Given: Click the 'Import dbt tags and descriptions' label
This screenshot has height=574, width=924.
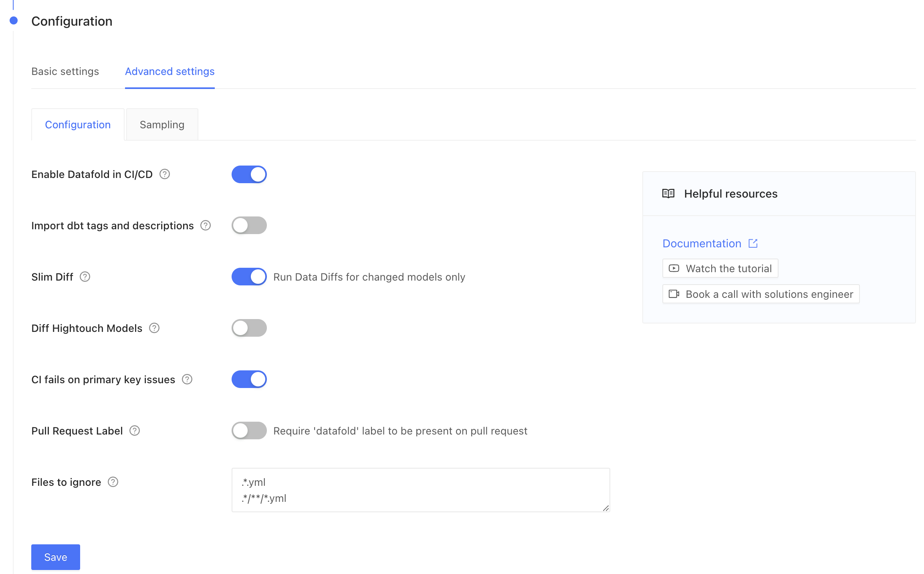Looking at the screenshot, I should [113, 226].
